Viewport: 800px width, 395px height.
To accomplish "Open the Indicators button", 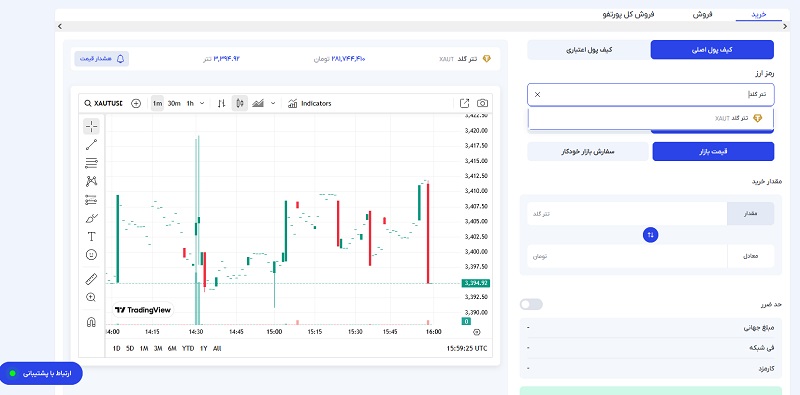I will pyautogui.click(x=310, y=104).
